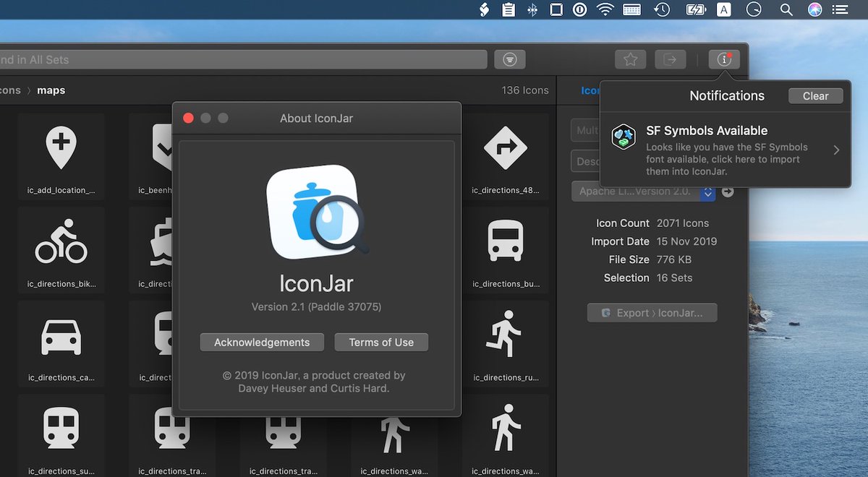Toggle the info notifications button with red dot
Viewport: 868px width, 477px height.
coord(724,59)
